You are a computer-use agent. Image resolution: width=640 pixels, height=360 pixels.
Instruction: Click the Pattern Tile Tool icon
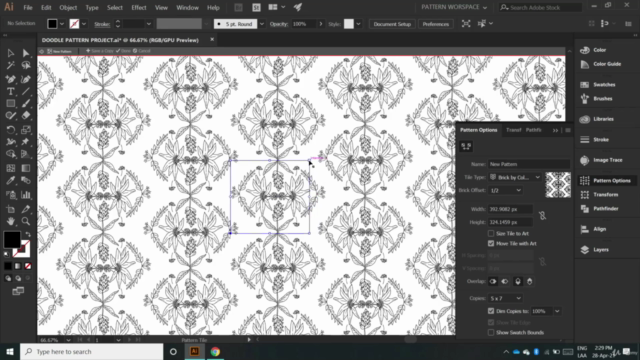[x=466, y=146]
